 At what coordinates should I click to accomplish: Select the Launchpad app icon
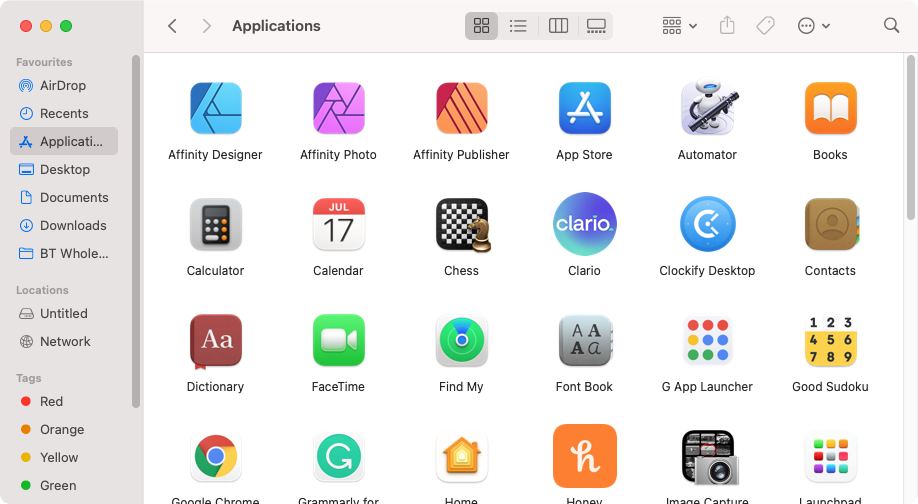pos(830,456)
